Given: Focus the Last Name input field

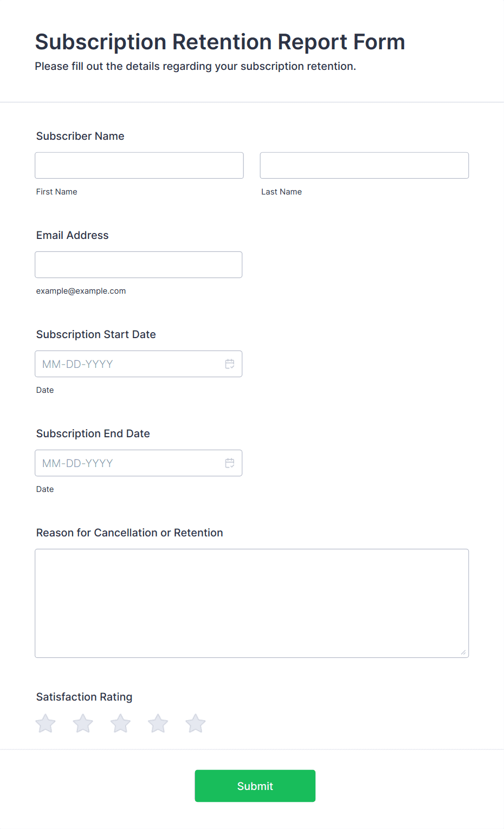Looking at the screenshot, I should tap(364, 165).
